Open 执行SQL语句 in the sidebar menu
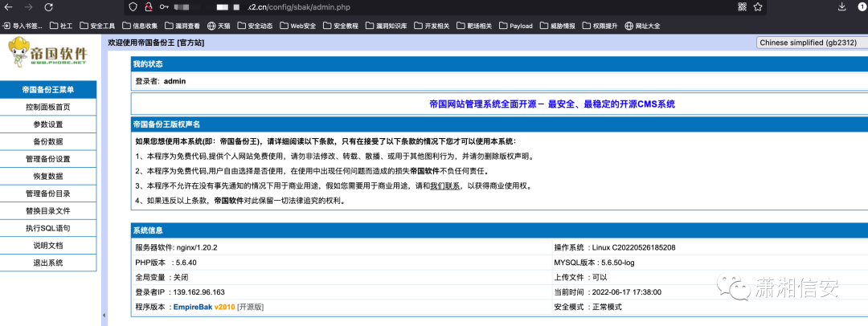The height and width of the screenshot is (326, 868). pos(48,228)
